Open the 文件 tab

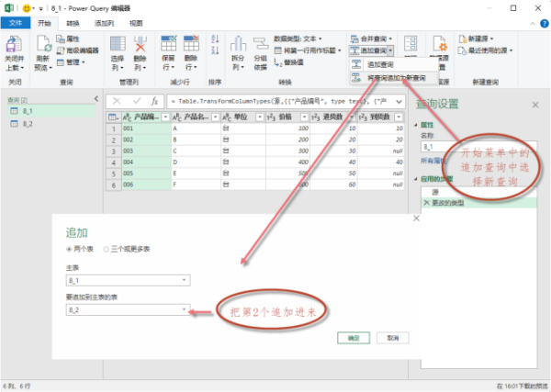[x=15, y=21]
